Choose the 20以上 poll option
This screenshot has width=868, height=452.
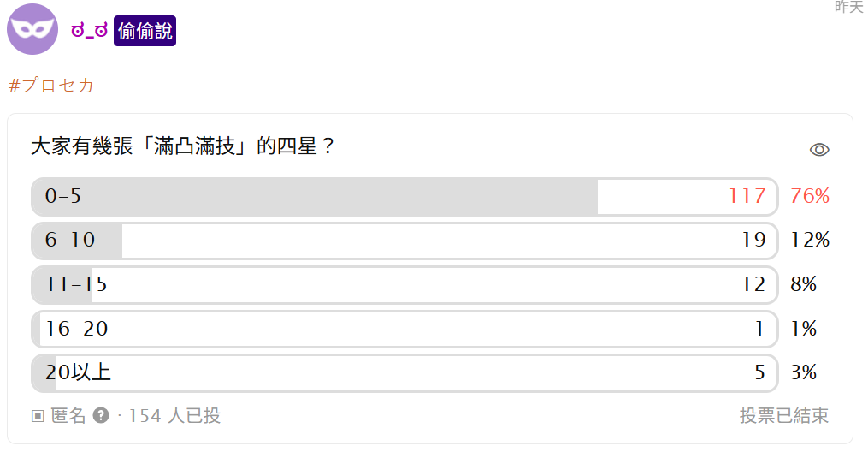pyautogui.click(x=404, y=373)
